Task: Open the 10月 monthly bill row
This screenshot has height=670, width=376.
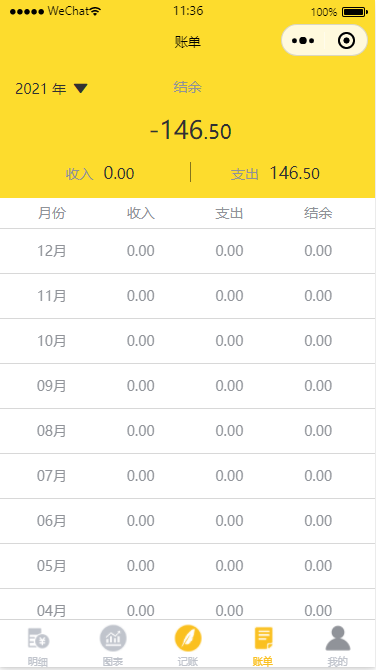Action: point(188,341)
